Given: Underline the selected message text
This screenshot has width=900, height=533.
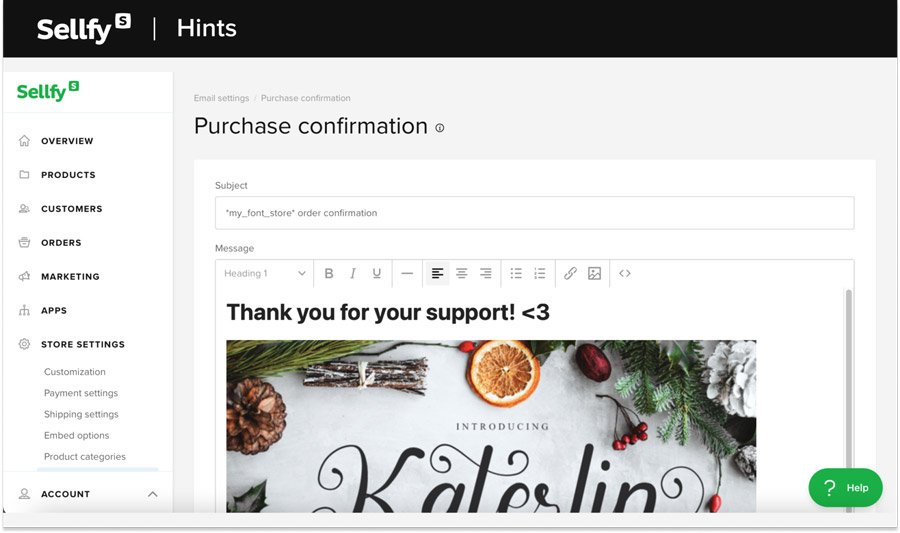Looking at the screenshot, I should pyautogui.click(x=377, y=273).
